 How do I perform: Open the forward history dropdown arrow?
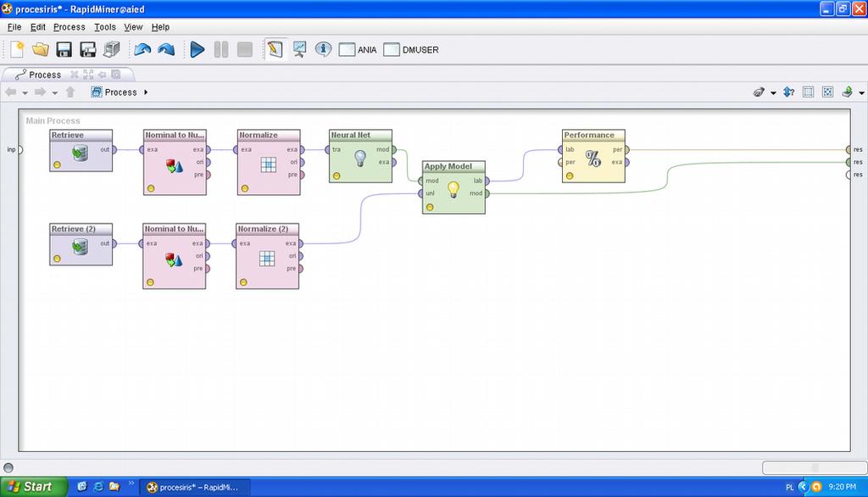55,92
